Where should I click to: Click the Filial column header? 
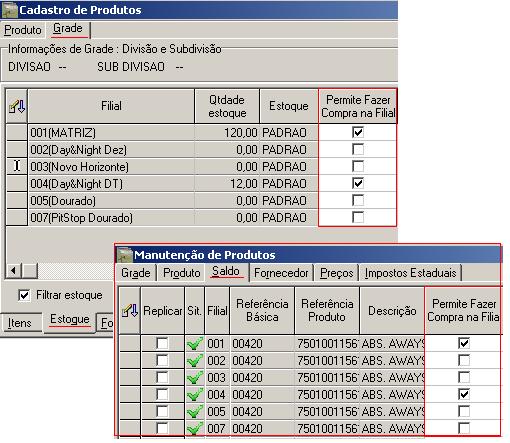[111, 106]
